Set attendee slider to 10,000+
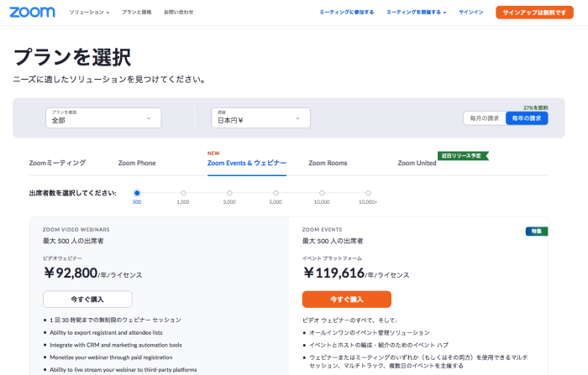This screenshot has width=588, height=375. (x=368, y=193)
